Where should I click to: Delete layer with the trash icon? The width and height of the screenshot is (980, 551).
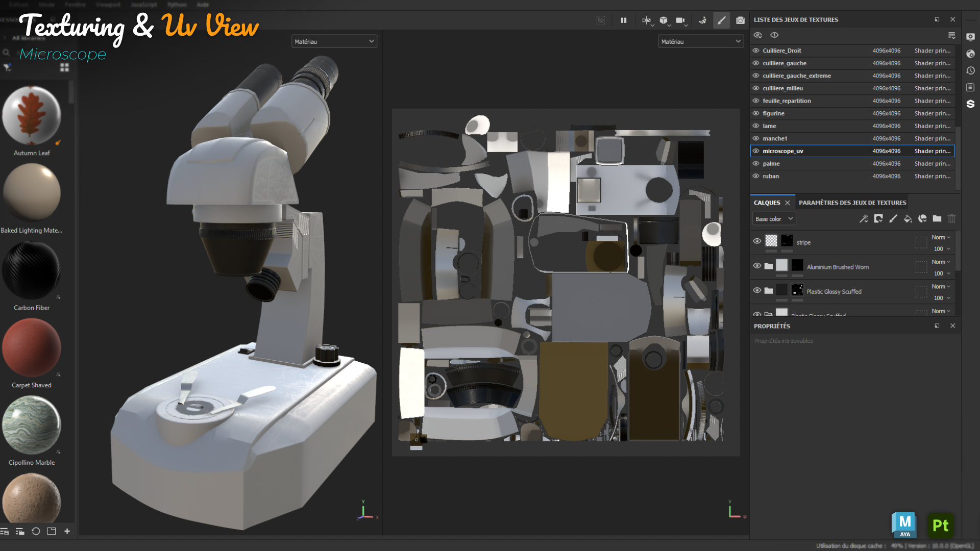(x=951, y=219)
